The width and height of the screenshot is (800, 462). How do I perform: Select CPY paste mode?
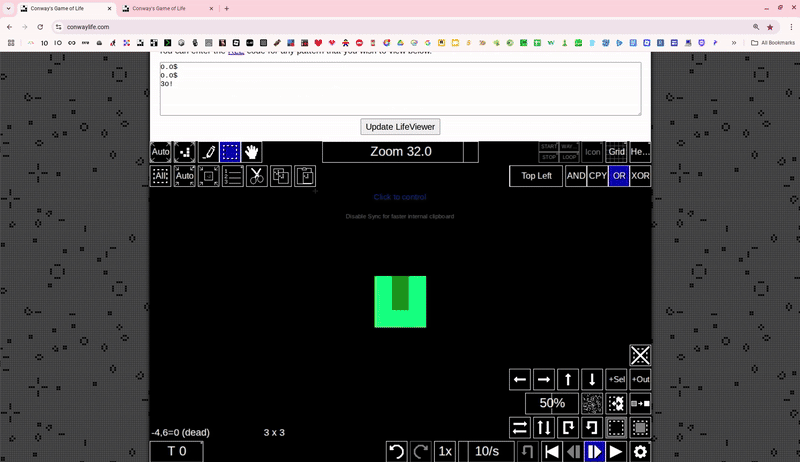point(597,176)
